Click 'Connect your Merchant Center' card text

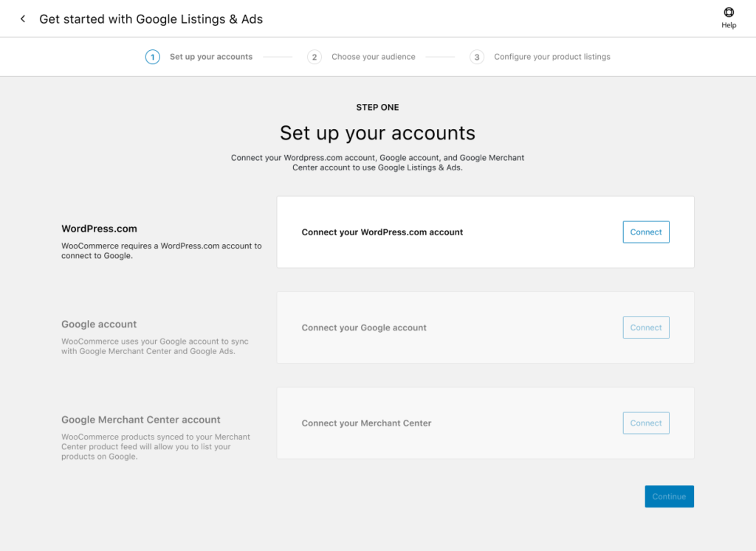pos(366,423)
